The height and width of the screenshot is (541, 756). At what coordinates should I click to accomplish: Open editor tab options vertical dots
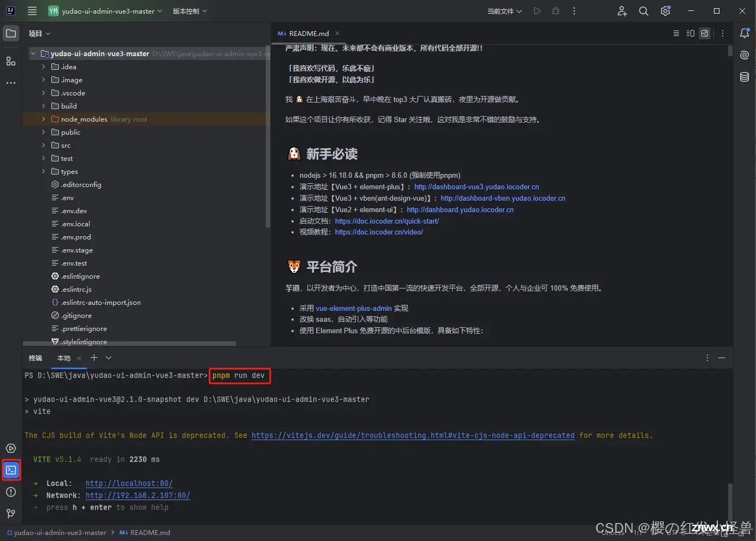pos(723,33)
